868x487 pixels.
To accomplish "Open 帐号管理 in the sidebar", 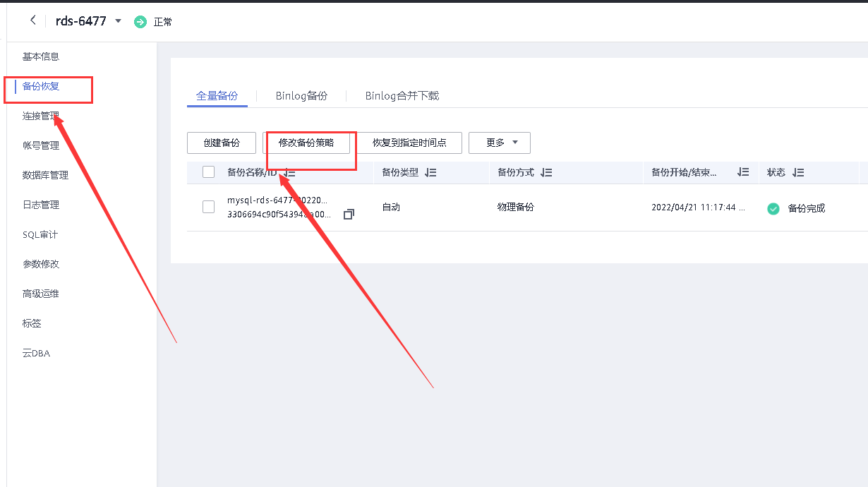I will coord(41,145).
